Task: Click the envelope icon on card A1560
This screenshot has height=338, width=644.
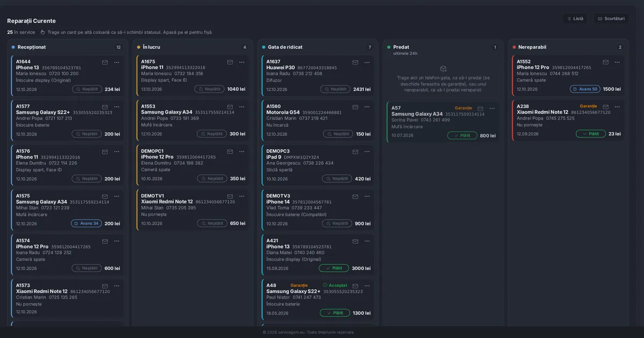Action: pos(355,107)
